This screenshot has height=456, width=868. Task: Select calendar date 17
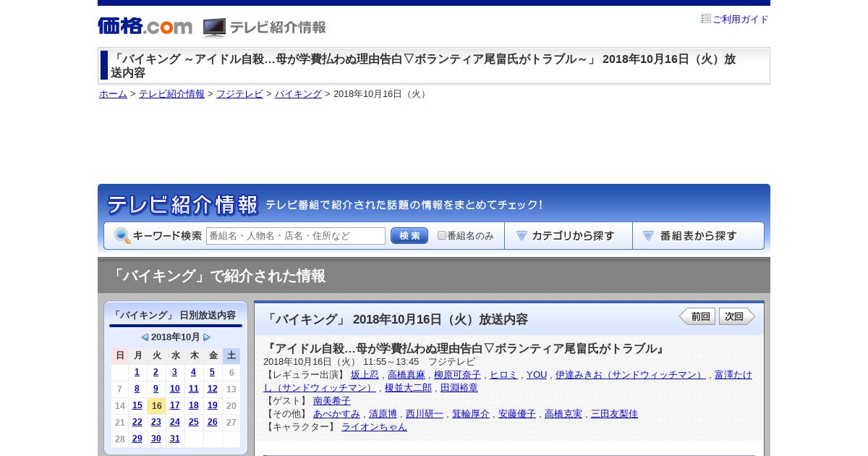pos(174,405)
